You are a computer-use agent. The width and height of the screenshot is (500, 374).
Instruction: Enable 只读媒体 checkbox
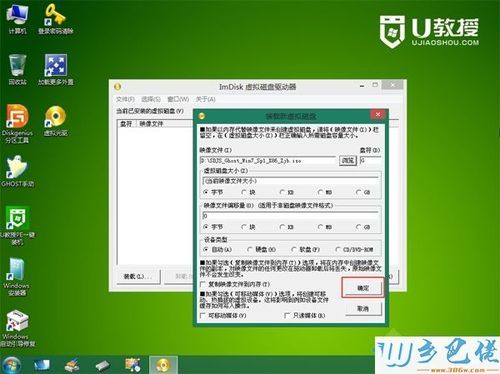pos(305,315)
